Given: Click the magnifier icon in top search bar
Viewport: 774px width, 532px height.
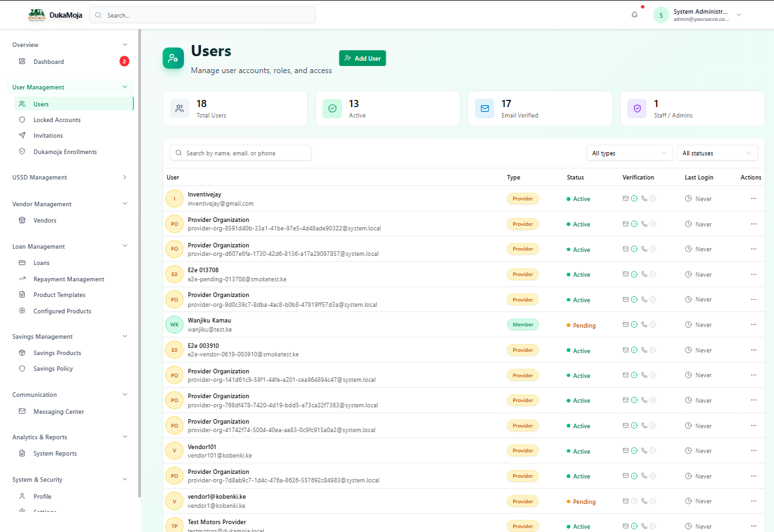Looking at the screenshot, I should point(99,15).
